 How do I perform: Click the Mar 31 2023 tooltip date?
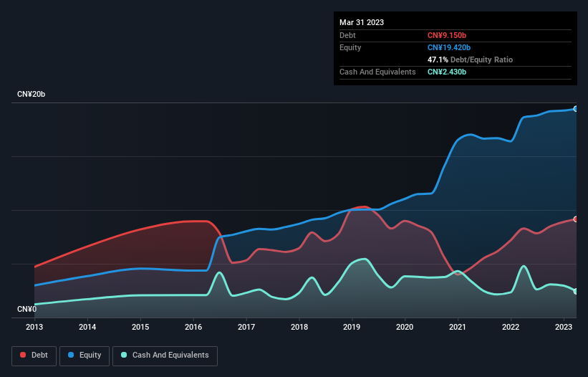[x=362, y=22]
